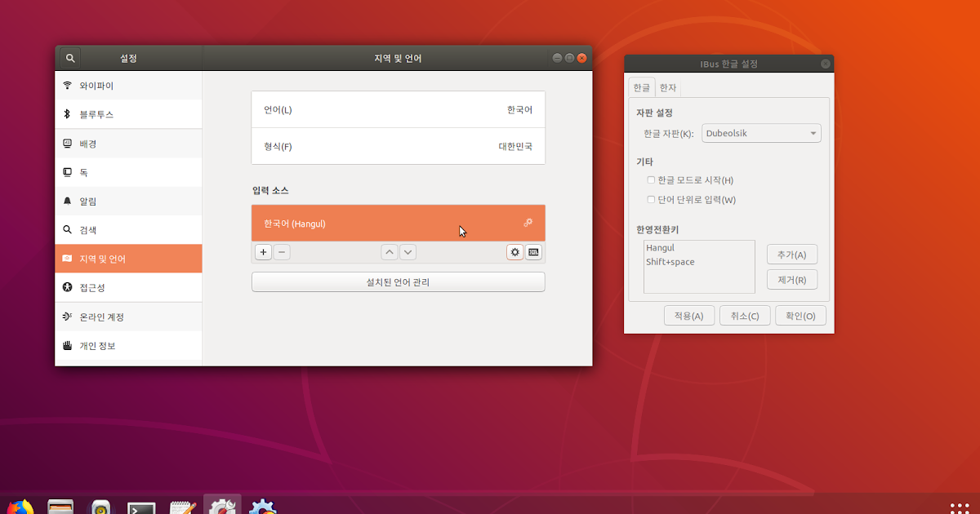This screenshot has width=980, height=514.
Task: Switch to the 한자 tab
Action: pos(668,87)
